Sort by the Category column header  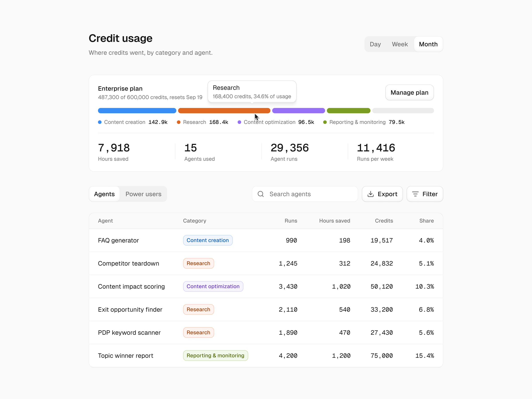point(195,221)
